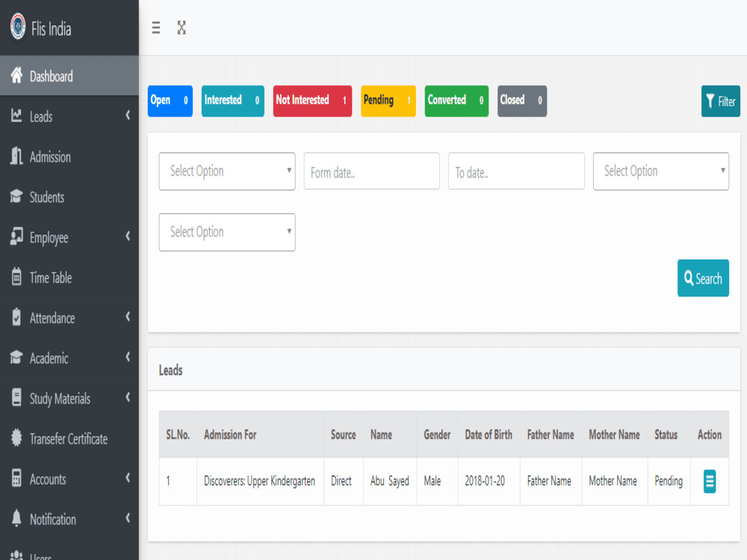The width and height of the screenshot is (747, 560).
Task: Click the Flis India logo icon
Action: coord(18,27)
